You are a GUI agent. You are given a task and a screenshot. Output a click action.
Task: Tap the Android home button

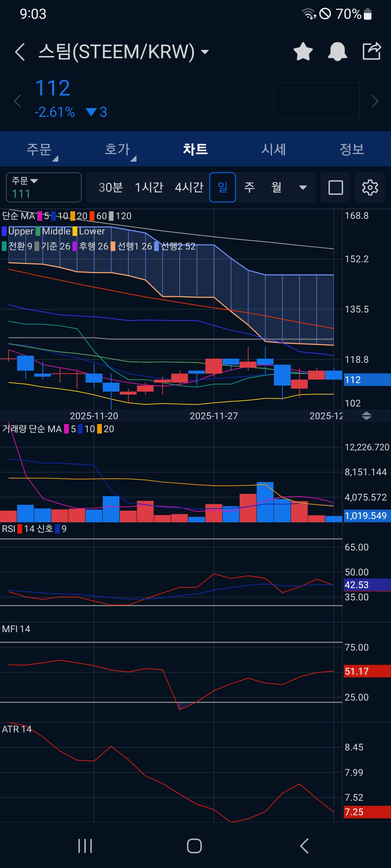(194, 846)
